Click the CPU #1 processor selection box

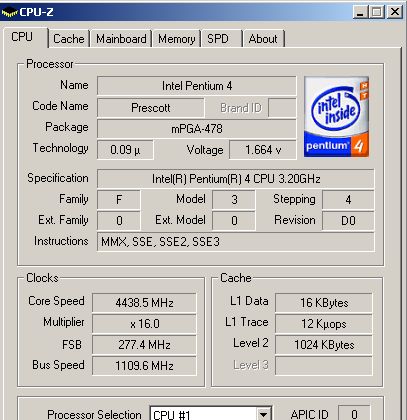211,414
